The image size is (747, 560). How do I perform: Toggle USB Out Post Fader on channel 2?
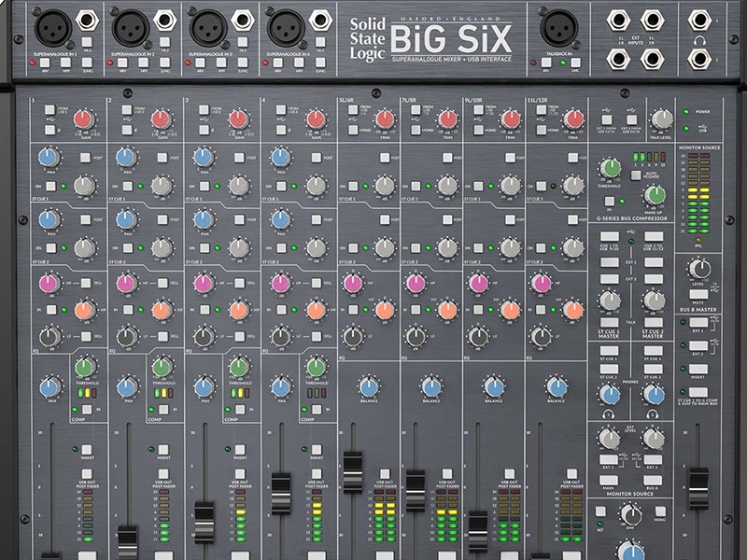tap(163, 474)
